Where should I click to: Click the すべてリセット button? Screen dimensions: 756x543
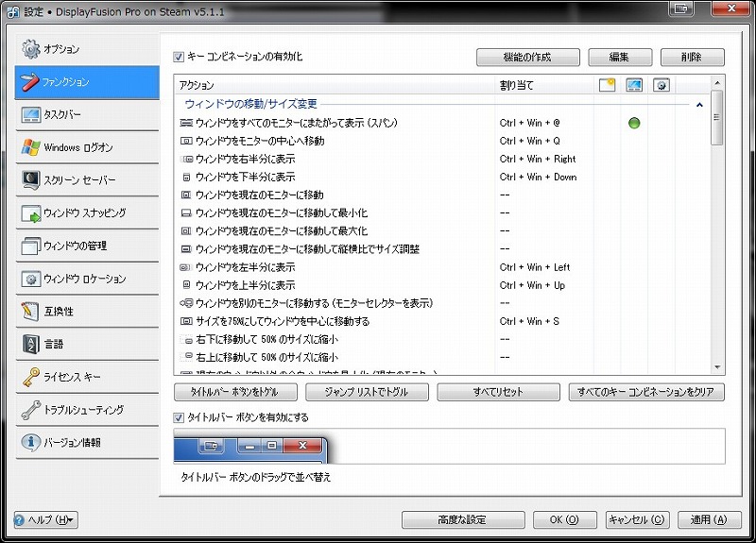click(499, 392)
